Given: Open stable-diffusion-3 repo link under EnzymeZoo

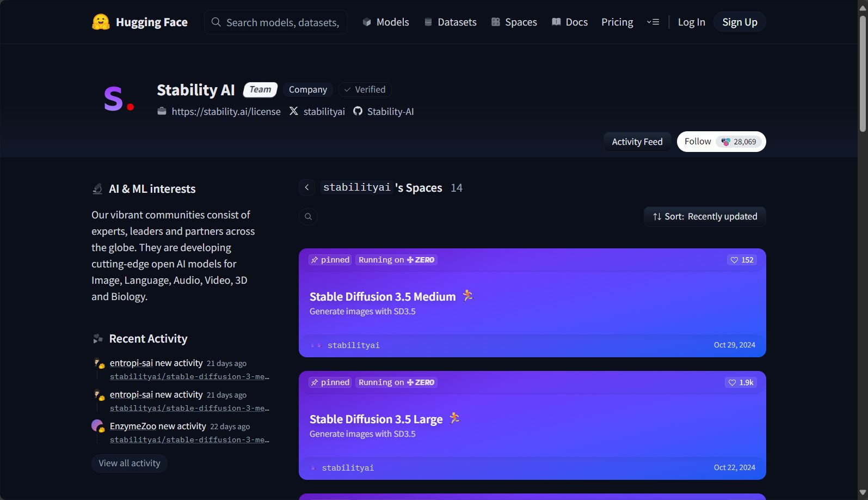Looking at the screenshot, I should click(x=189, y=440).
